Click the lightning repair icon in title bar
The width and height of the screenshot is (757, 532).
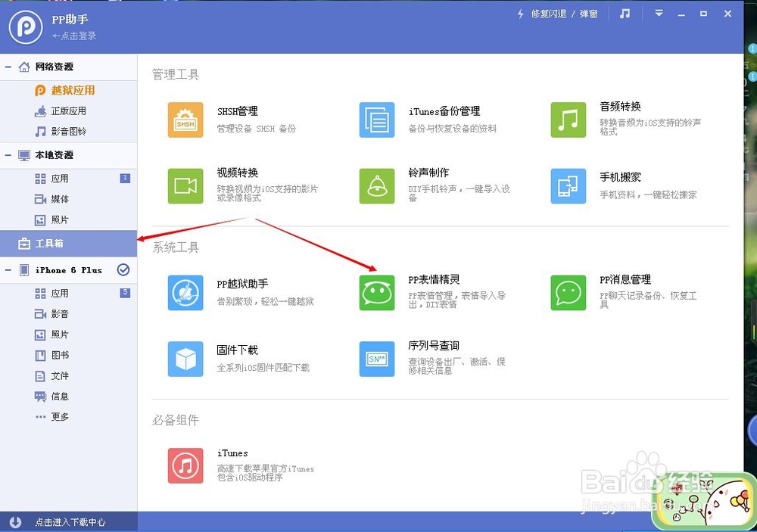click(x=521, y=14)
